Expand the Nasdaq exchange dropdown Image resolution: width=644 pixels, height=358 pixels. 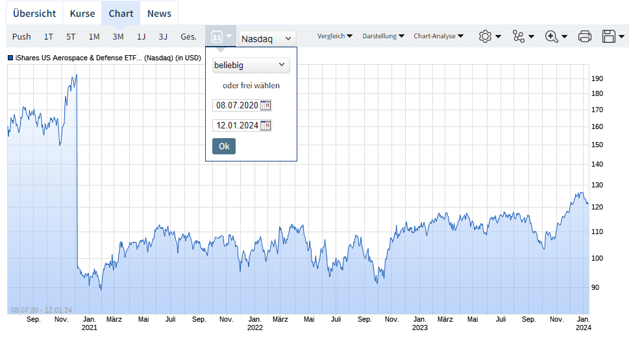(x=267, y=38)
